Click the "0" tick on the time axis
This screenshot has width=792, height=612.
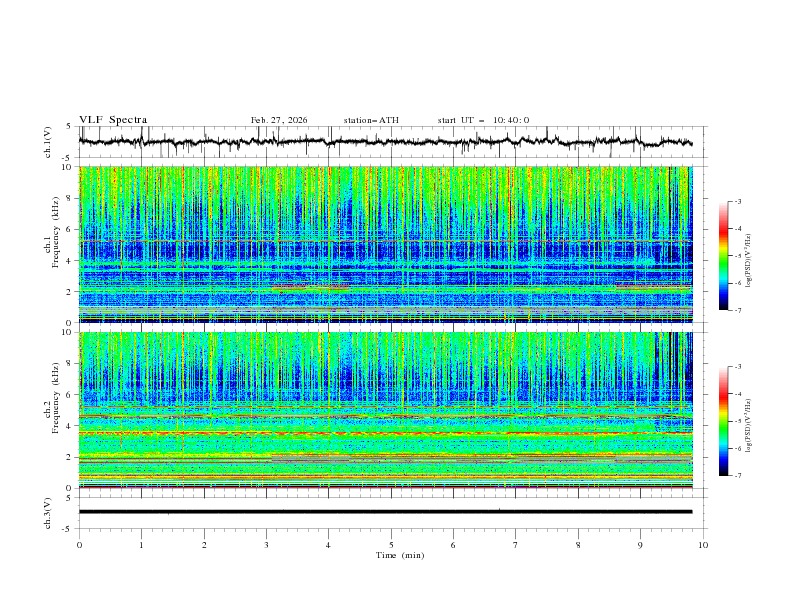click(79, 545)
